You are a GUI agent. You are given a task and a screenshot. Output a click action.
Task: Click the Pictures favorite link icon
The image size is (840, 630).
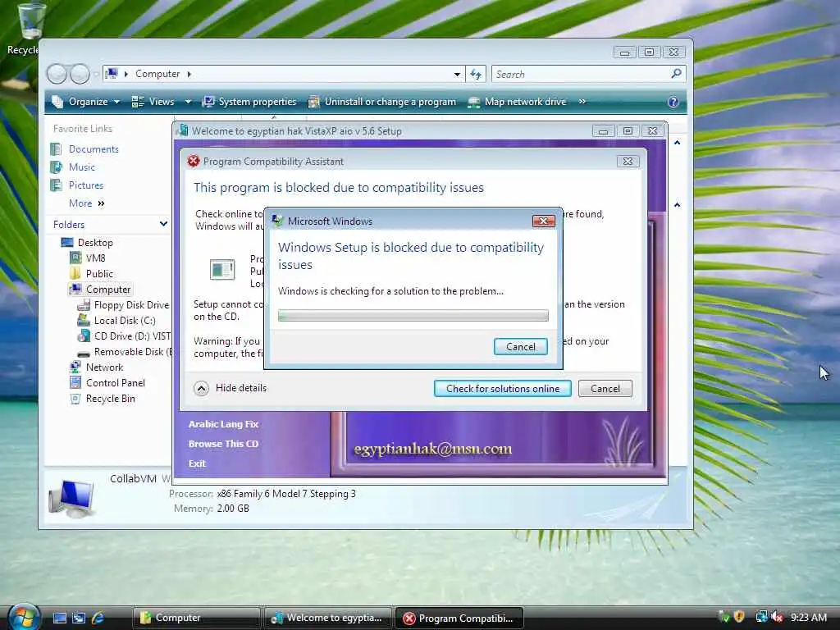coord(56,185)
